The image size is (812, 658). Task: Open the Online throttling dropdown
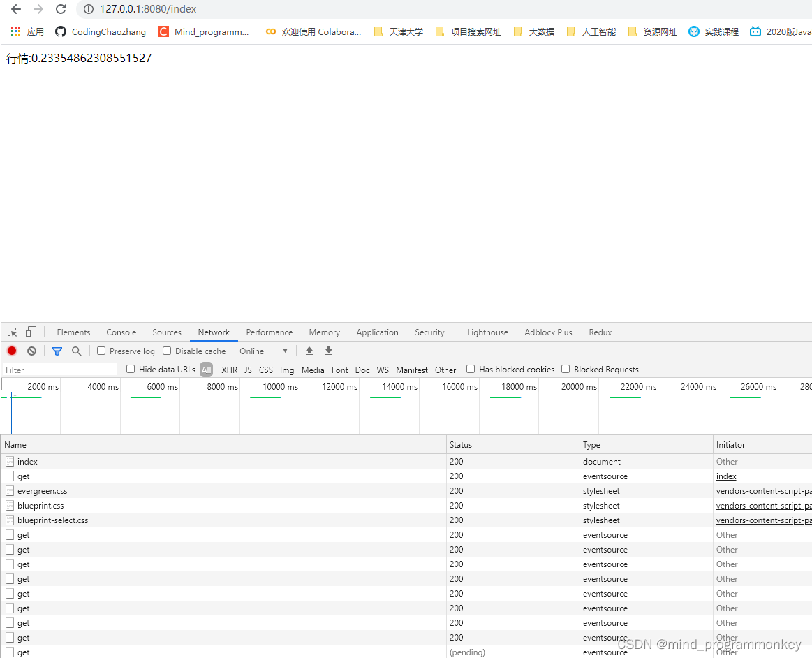pyautogui.click(x=263, y=351)
